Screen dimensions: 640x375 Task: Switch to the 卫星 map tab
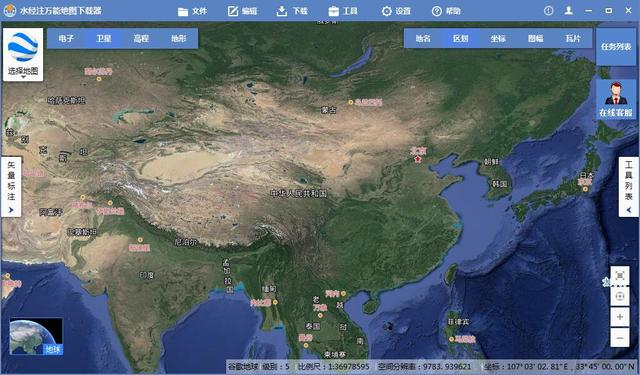click(104, 38)
